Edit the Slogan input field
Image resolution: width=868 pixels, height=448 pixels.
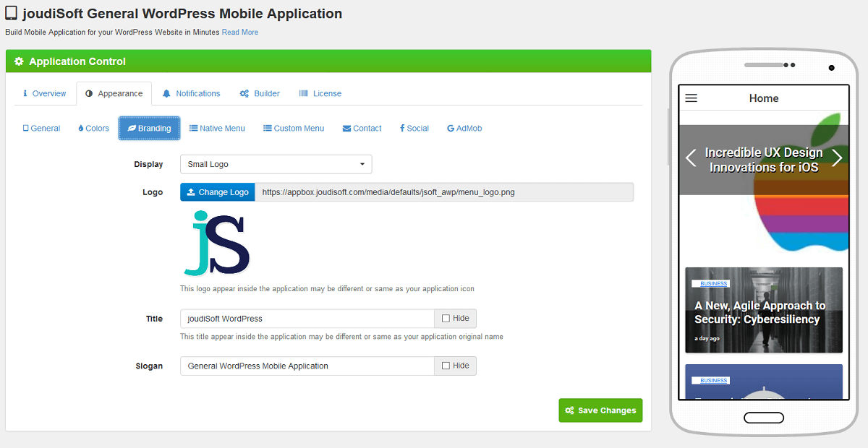[307, 366]
